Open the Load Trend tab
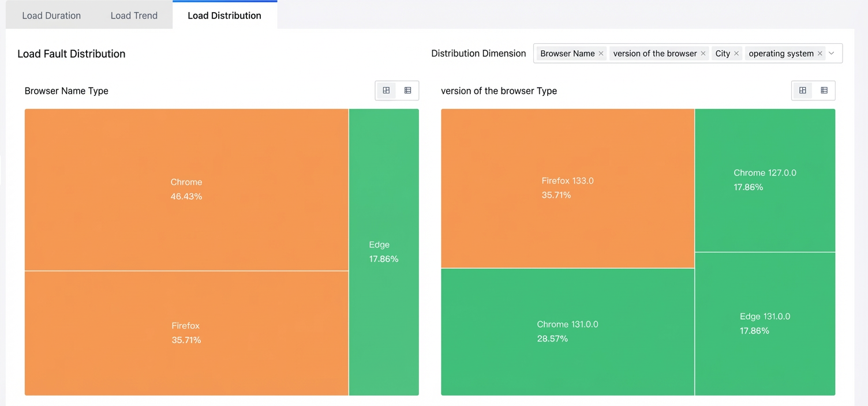The image size is (868, 406). pos(134,16)
